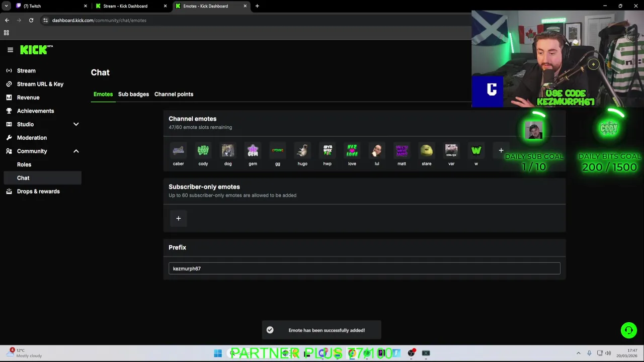This screenshot has width=644, height=362.
Task: Add a subscriber-only emote
Action: pos(178,218)
